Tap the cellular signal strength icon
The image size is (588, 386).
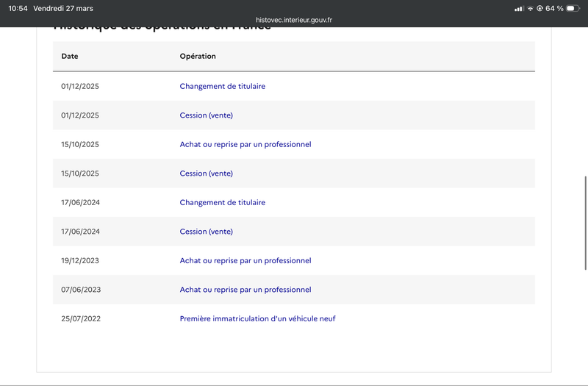click(519, 8)
